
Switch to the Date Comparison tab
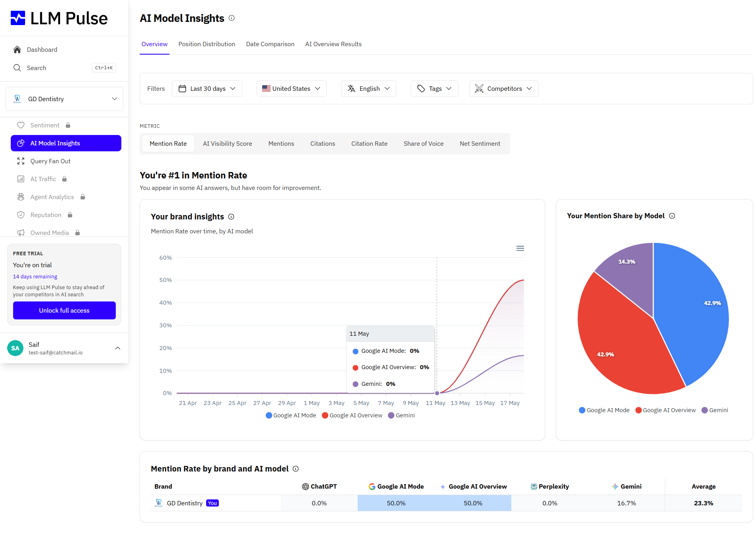pyautogui.click(x=270, y=44)
